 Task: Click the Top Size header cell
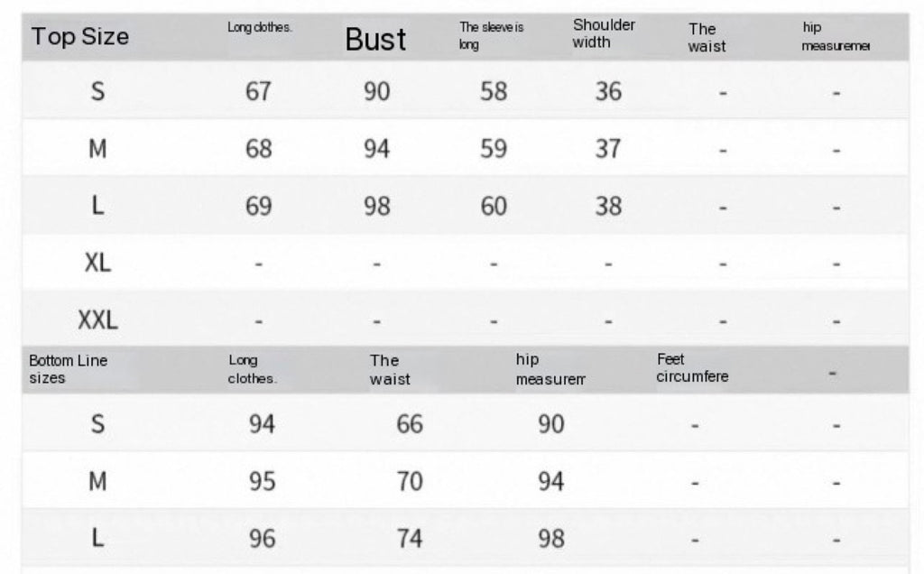click(x=80, y=37)
